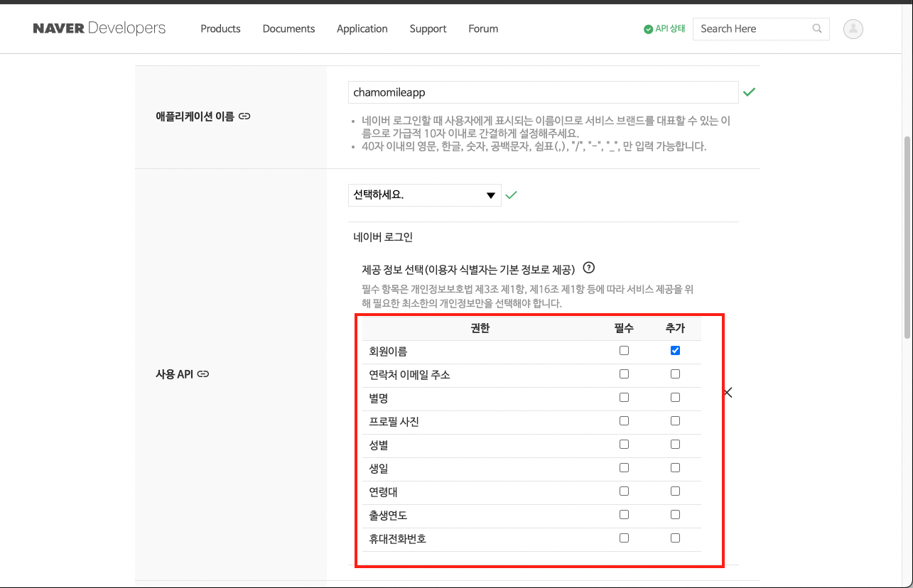
Task: Click the application name field chamomileapp
Action: tap(543, 92)
